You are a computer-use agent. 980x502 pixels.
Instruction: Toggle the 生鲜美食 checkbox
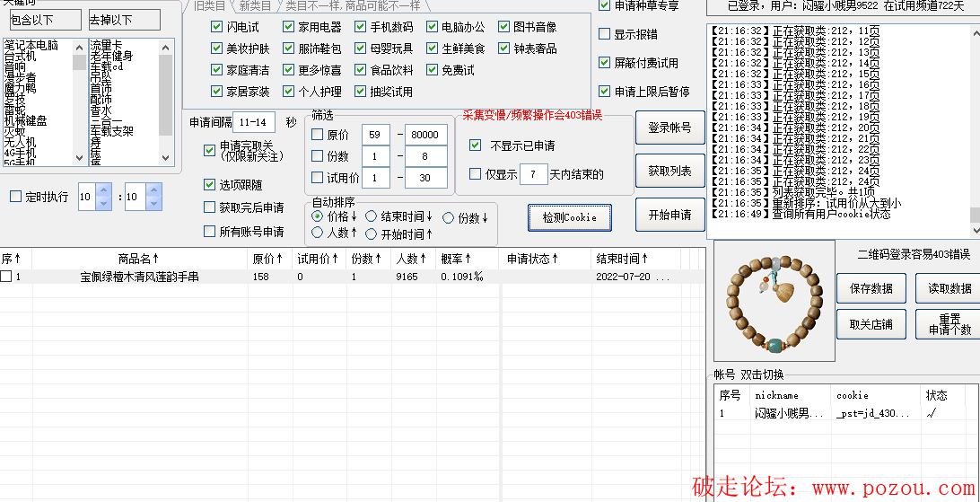tap(433, 48)
